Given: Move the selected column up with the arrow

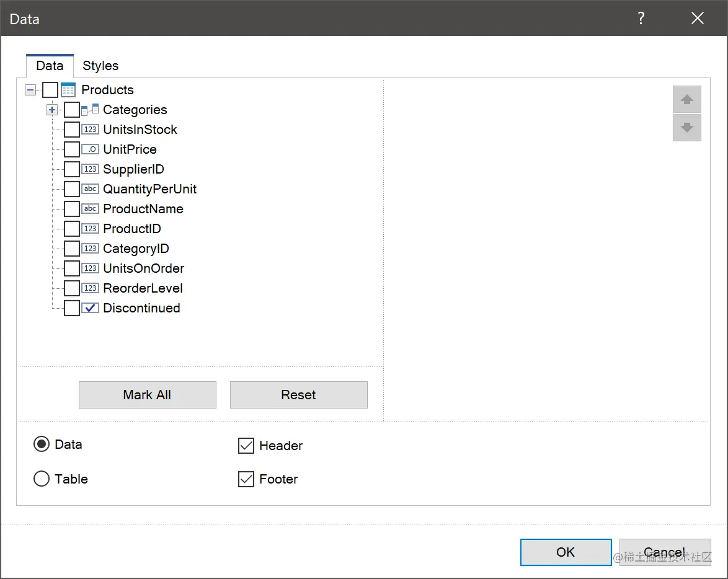Looking at the screenshot, I should 686,99.
